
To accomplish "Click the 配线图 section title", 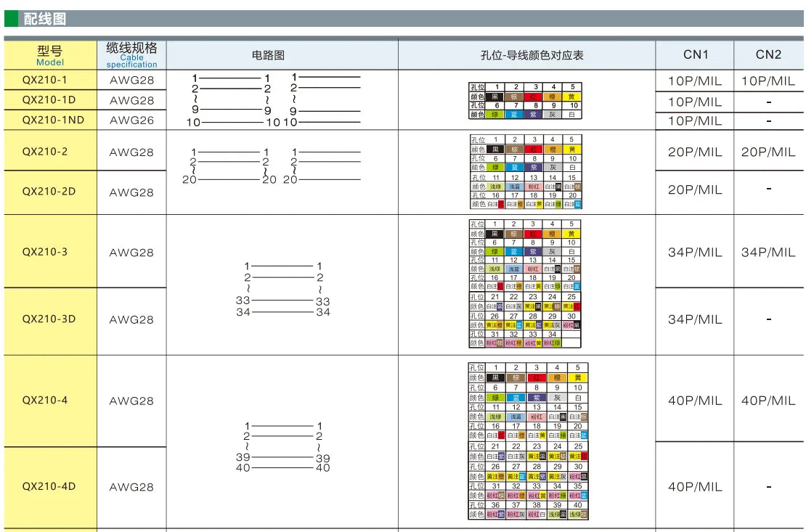I will pos(45,19).
